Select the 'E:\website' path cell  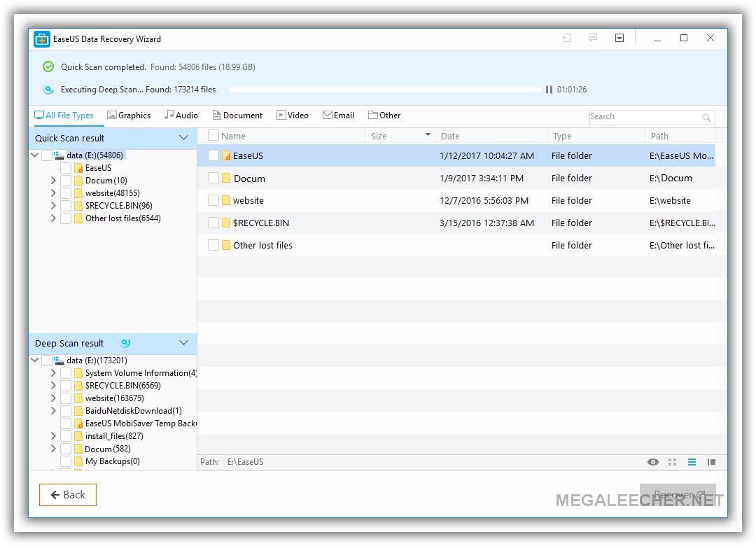(x=670, y=201)
